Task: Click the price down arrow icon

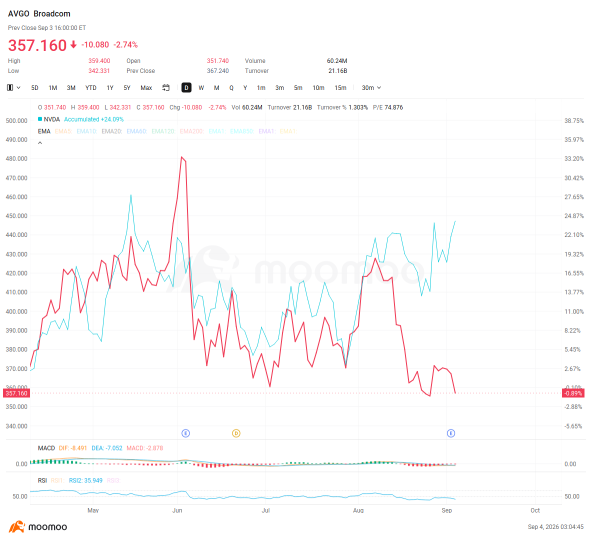Action: (74, 45)
